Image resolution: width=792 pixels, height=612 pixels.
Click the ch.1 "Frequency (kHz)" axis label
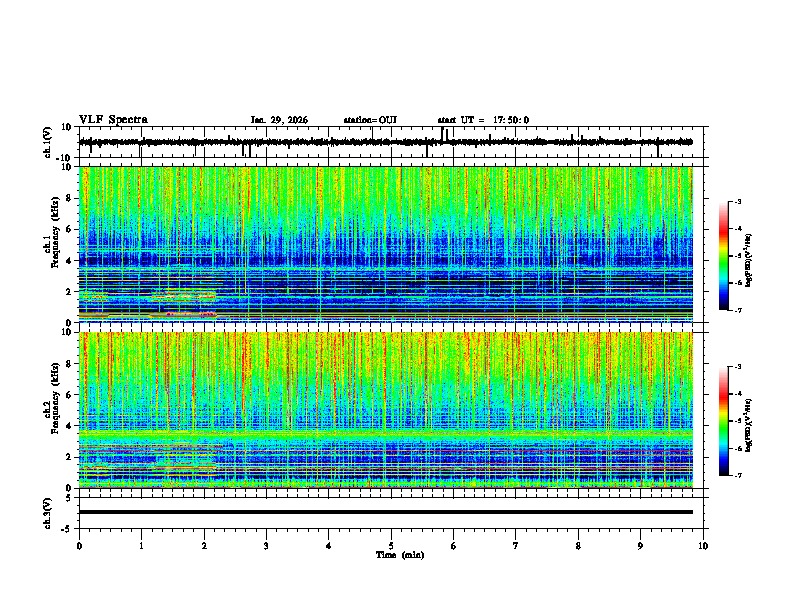[x=55, y=233]
